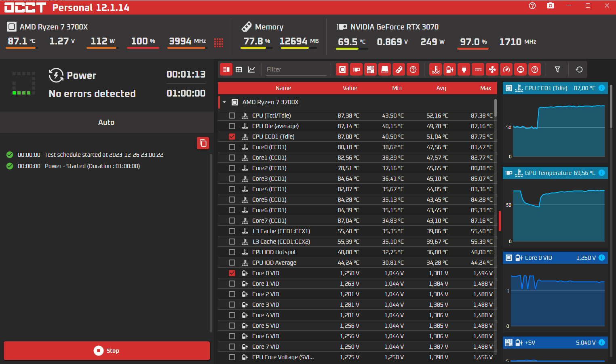The height and width of the screenshot is (364, 616).
Task: Check the CPU IOD Hotspot checkbox
Action: [232, 252]
